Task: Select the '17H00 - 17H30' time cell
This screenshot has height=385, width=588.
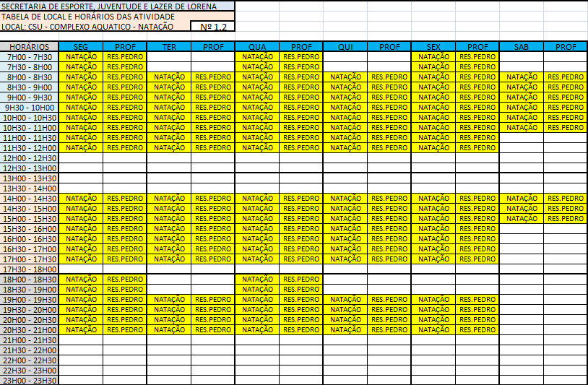Action: [29, 259]
